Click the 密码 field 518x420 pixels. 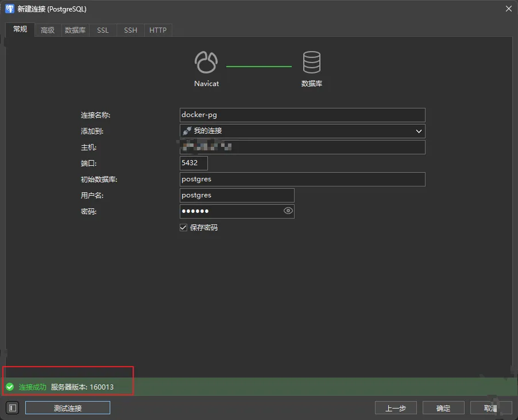point(237,211)
